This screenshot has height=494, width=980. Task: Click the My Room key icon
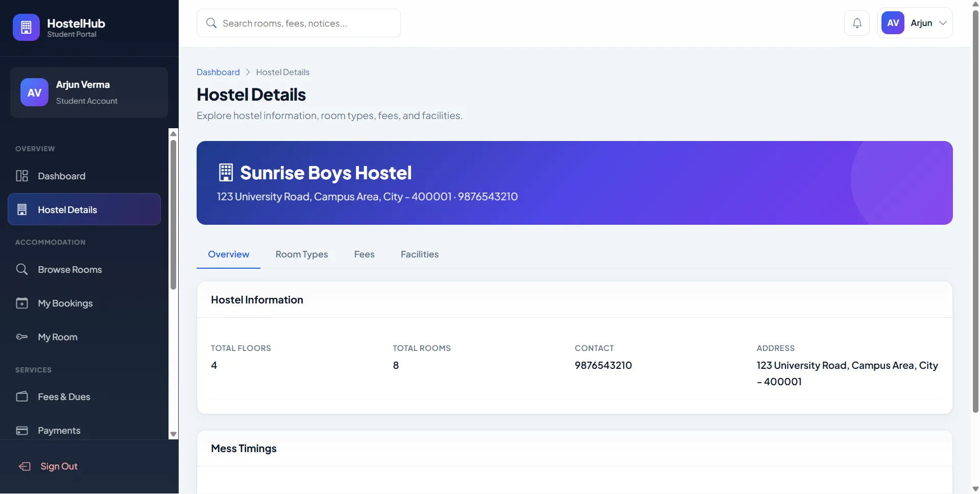click(22, 337)
